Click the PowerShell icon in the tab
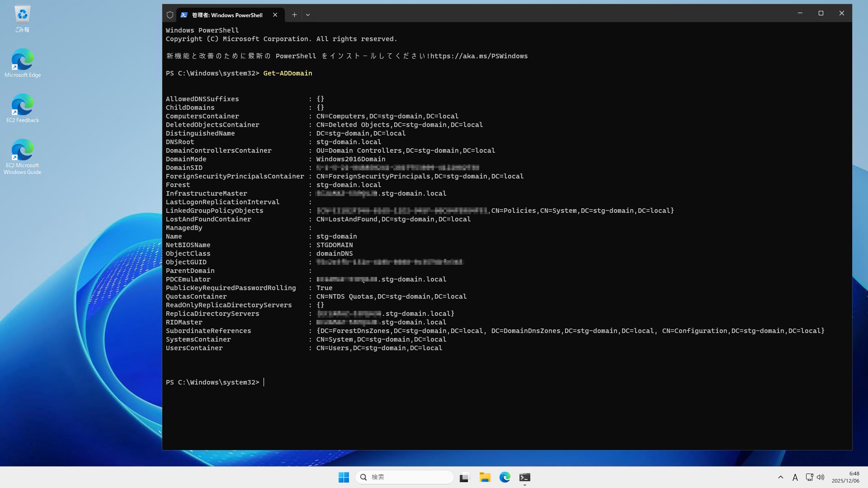The width and height of the screenshot is (868, 488). (184, 14)
